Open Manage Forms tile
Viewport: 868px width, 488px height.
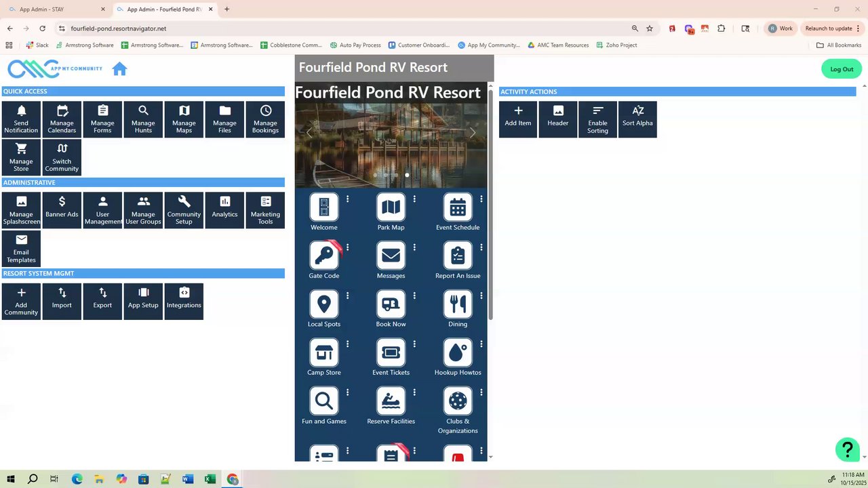coord(102,119)
